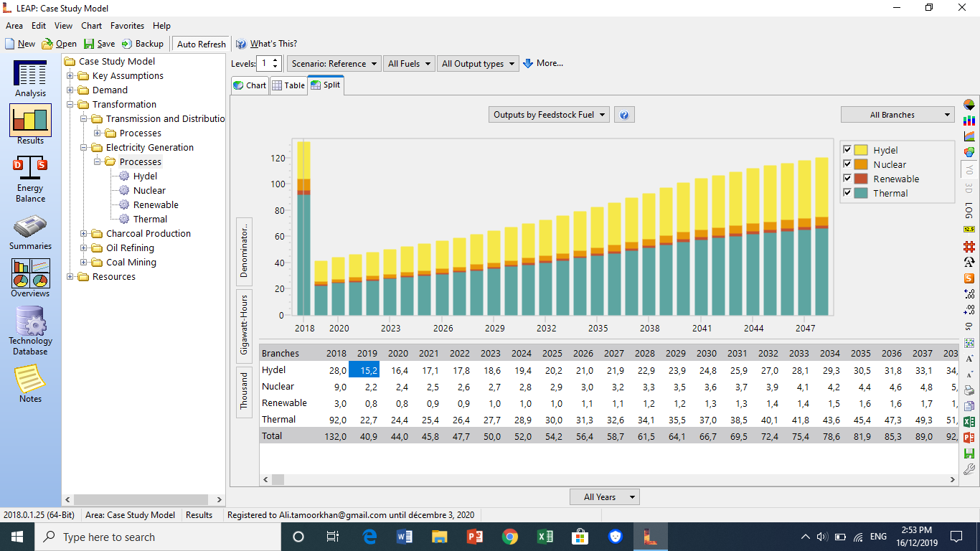The height and width of the screenshot is (551, 980).
Task: Expand the Key Assumptions tree node
Action: [x=70, y=76]
